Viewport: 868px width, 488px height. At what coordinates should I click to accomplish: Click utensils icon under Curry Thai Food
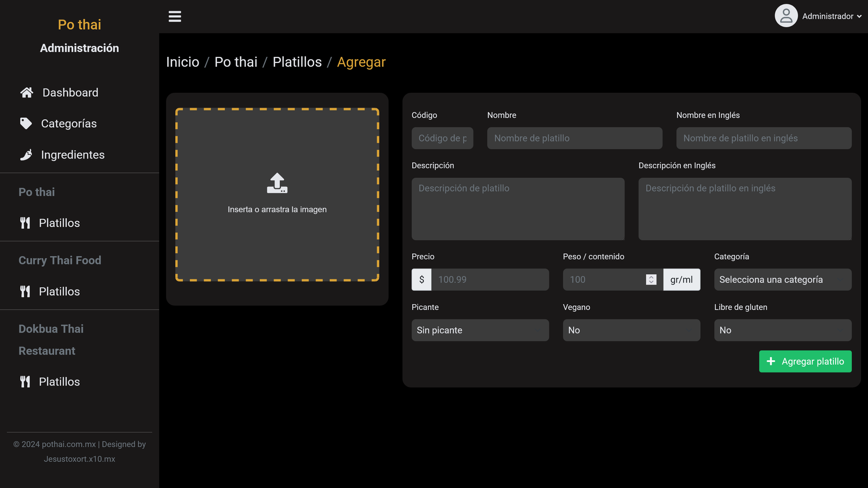[25, 292]
